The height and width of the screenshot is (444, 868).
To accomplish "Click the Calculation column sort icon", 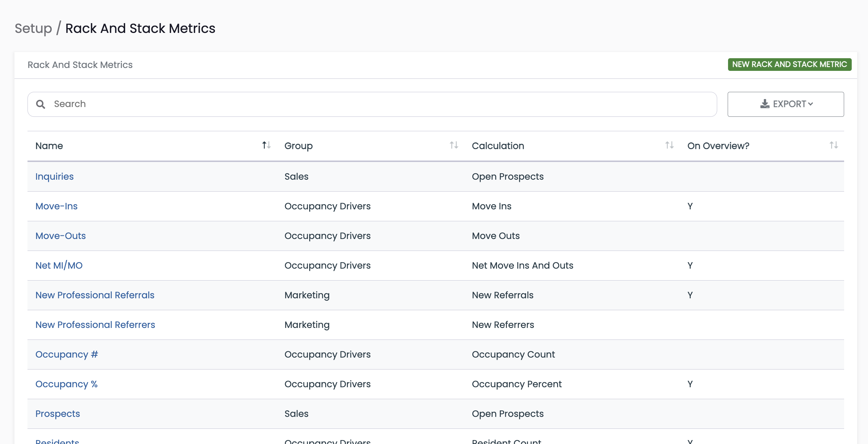I will click(x=669, y=145).
